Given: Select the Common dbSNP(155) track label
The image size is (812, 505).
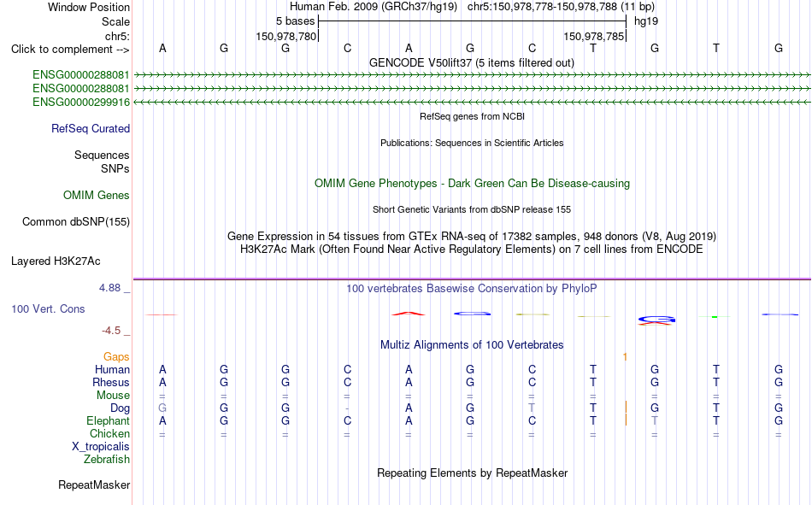Looking at the screenshot, I should (76, 221).
